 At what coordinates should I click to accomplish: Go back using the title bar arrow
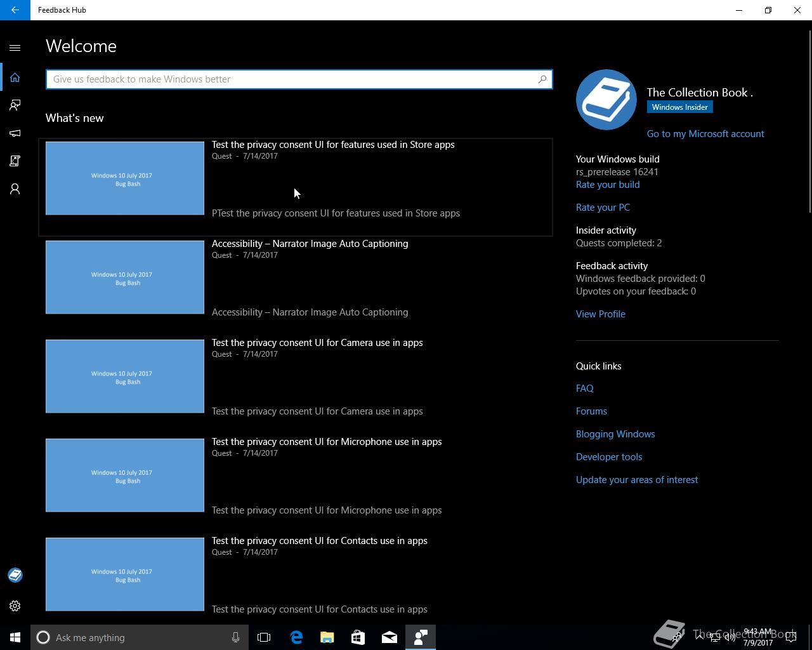[15, 10]
